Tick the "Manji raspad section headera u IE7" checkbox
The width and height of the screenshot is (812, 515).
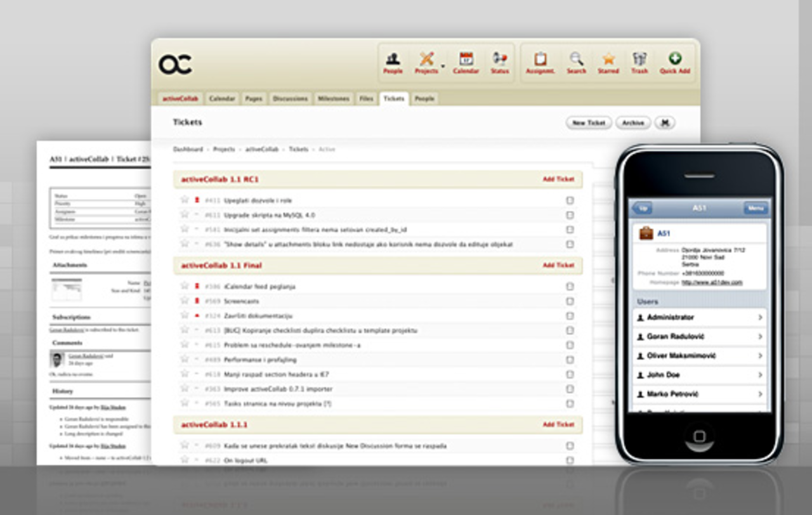pos(570,374)
